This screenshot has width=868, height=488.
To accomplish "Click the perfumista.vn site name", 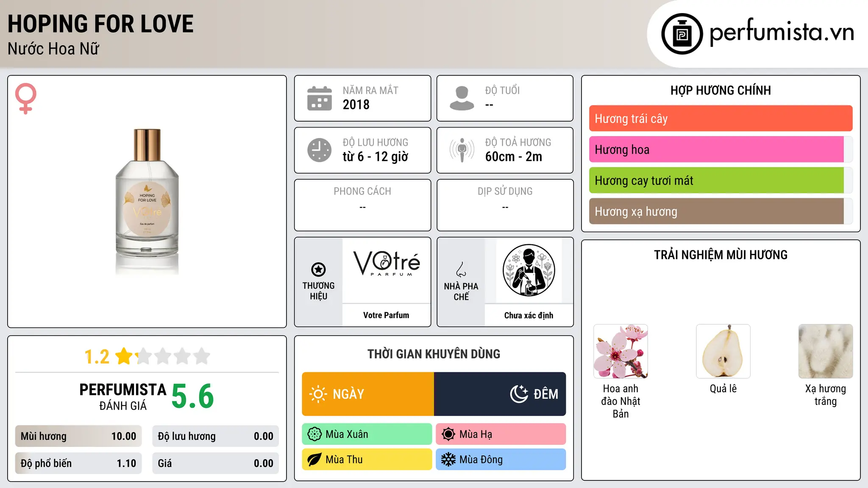I will coord(782,32).
